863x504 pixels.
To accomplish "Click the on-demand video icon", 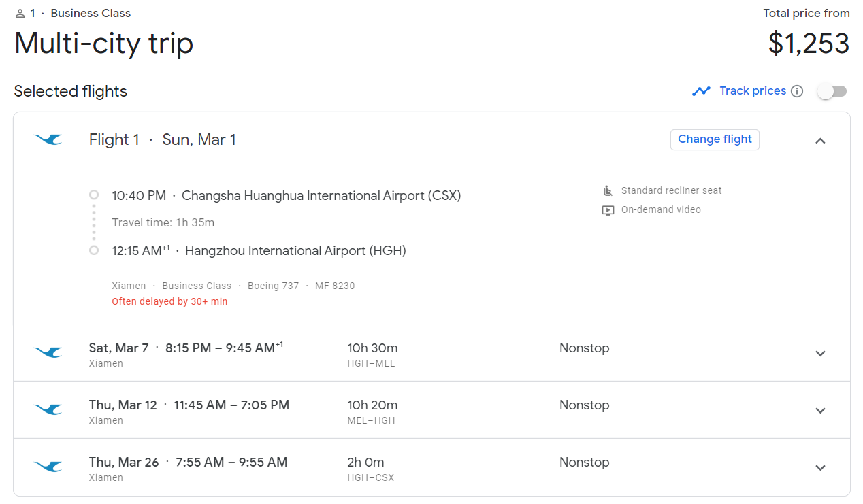I will (608, 210).
